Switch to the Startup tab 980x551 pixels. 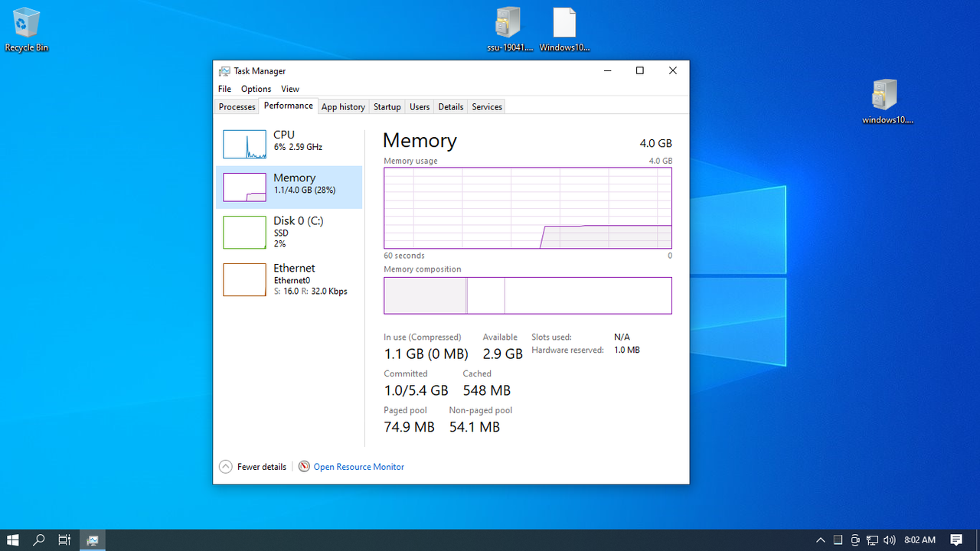387,107
